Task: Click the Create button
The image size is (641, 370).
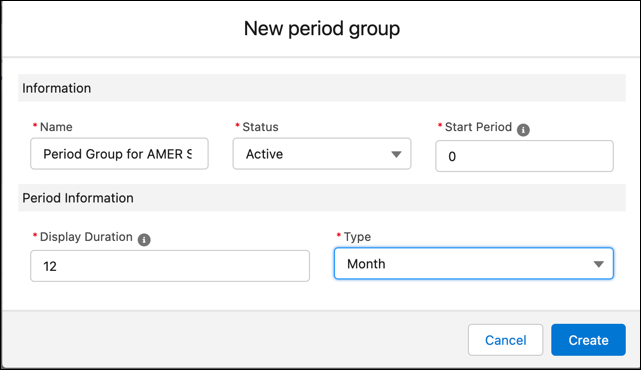Action: (x=588, y=340)
